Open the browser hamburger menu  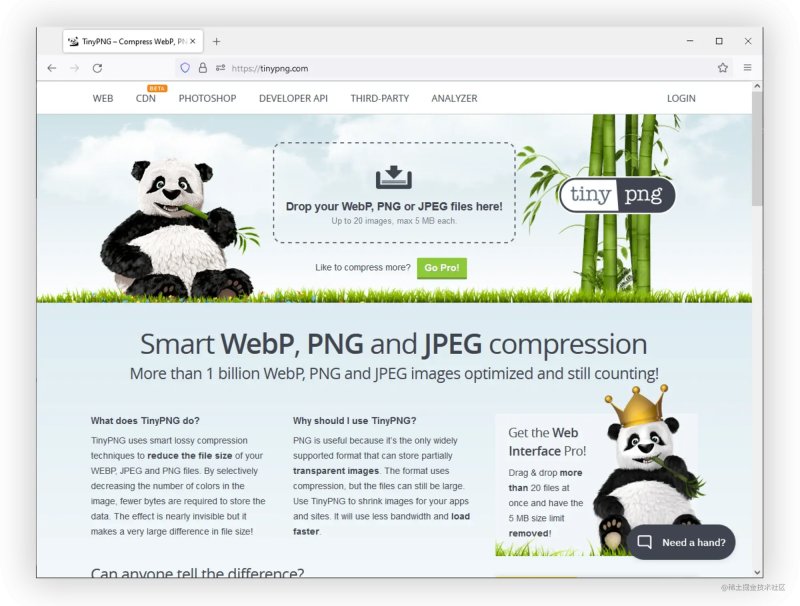[747, 67]
